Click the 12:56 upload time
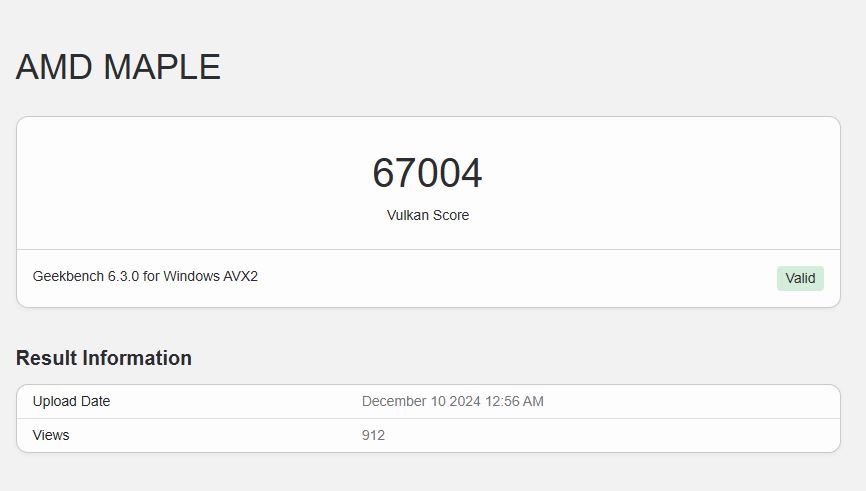 click(x=503, y=401)
